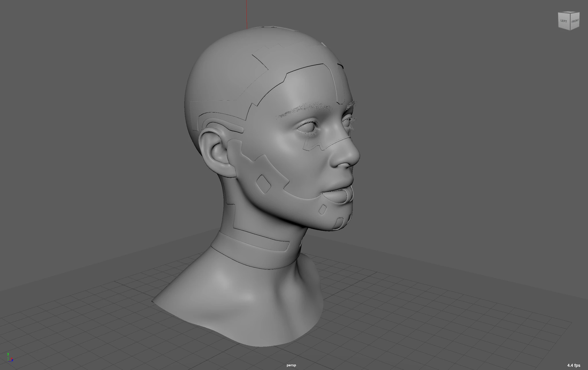Click the FRONT face of the view cube
588x370 pixels.
click(x=575, y=21)
